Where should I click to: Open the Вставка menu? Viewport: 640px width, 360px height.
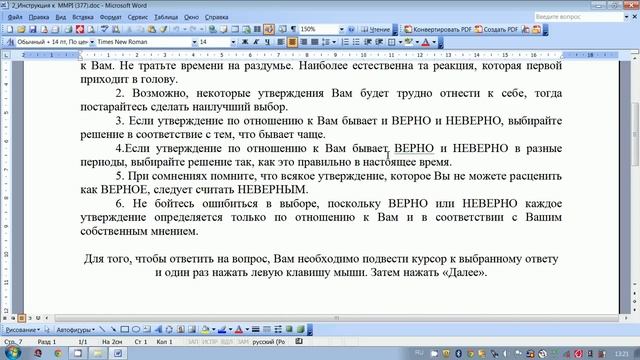pyautogui.click(x=83, y=17)
